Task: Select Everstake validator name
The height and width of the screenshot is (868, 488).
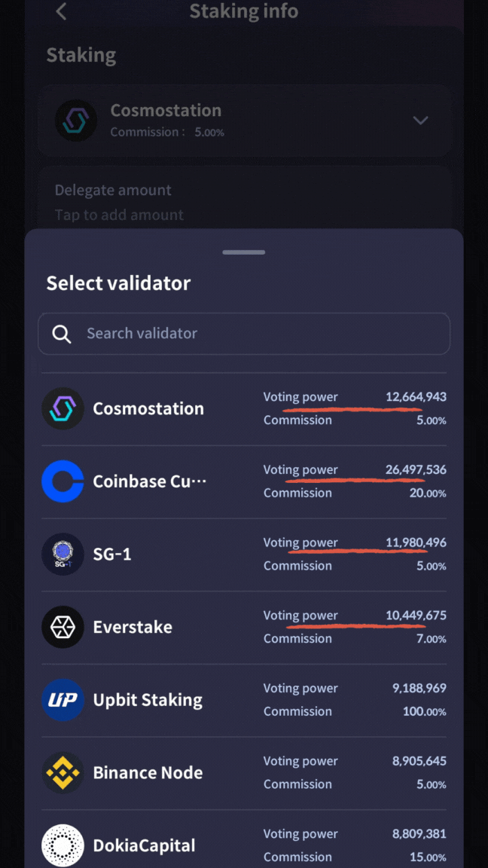Action: tap(133, 627)
